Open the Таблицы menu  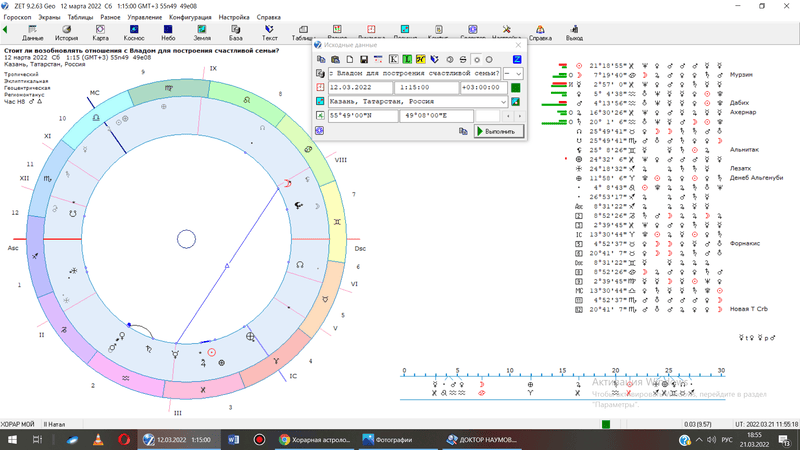82,18
